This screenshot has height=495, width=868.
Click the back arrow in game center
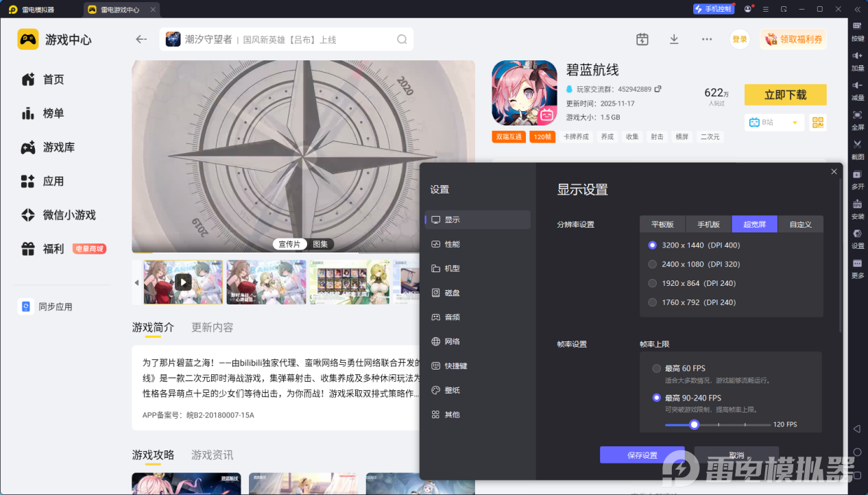141,39
